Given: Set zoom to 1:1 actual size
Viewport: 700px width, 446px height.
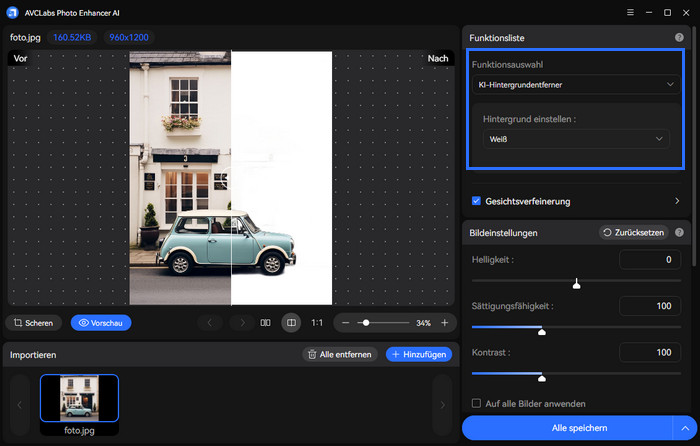Looking at the screenshot, I should tap(317, 323).
